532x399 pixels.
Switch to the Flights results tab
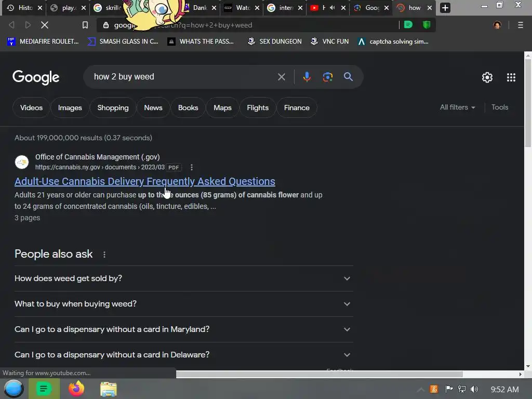pyautogui.click(x=258, y=108)
